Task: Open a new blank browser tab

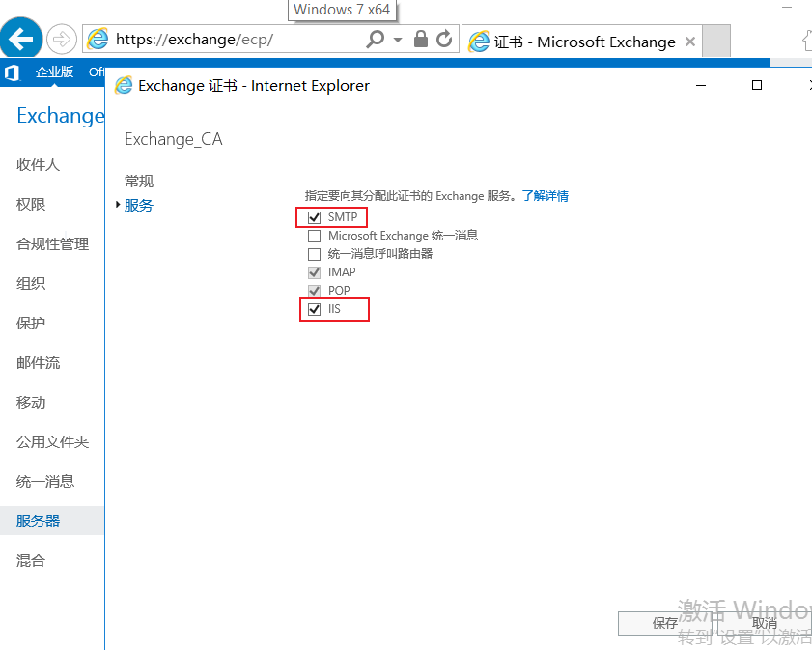Action: [x=716, y=41]
